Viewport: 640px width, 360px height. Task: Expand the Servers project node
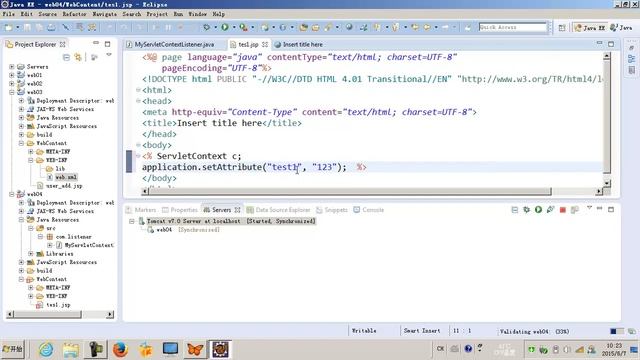click(x=12, y=67)
